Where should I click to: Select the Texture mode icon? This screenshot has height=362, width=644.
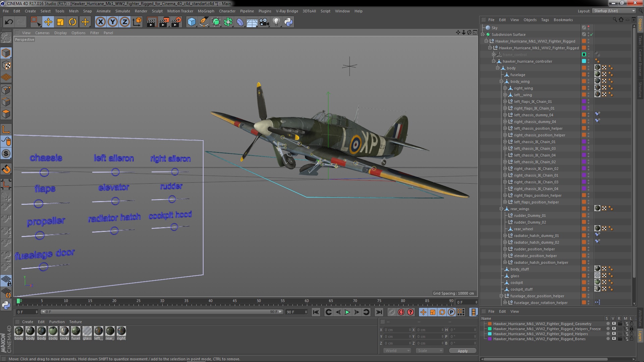pyautogui.click(x=6, y=65)
